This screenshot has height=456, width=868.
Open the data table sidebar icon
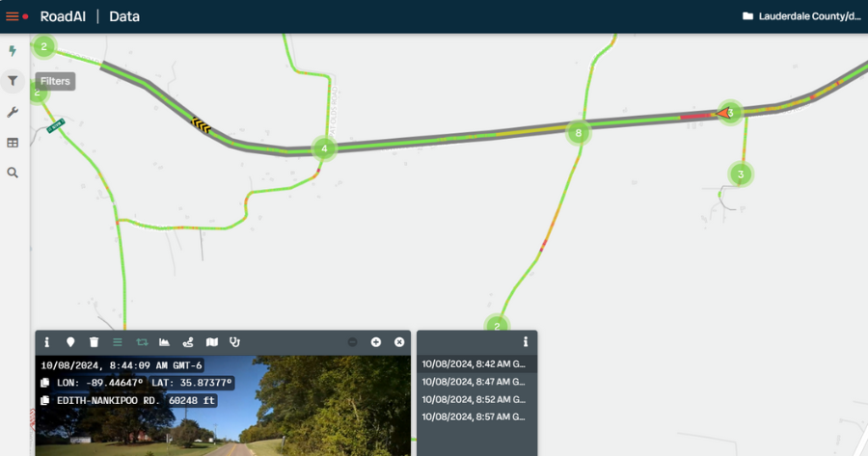(13, 143)
